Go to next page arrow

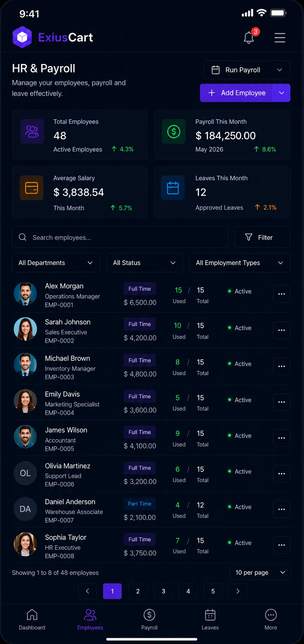pos(238,591)
